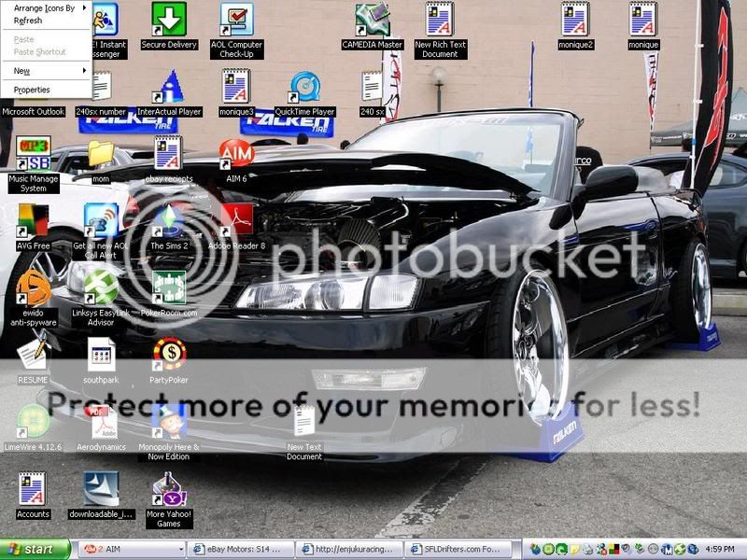Launch Linksys EasyLink Advisor icon
747x560 pixels.
pos(101,287)
